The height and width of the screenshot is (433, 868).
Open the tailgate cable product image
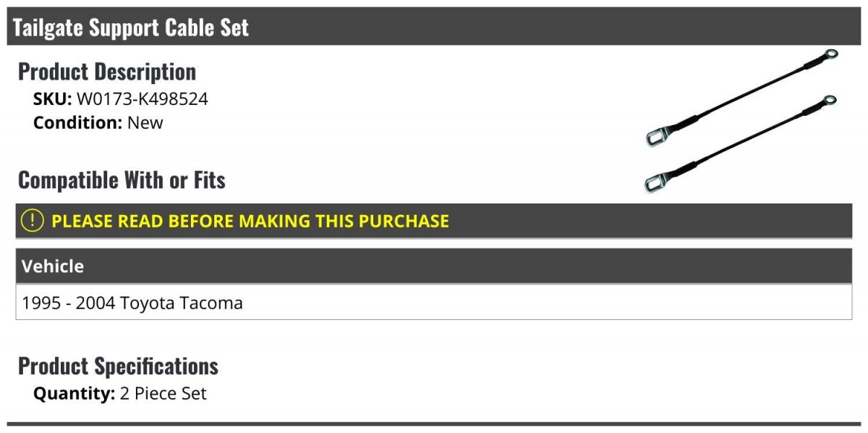pyautogui.click(x=741, y=121)
